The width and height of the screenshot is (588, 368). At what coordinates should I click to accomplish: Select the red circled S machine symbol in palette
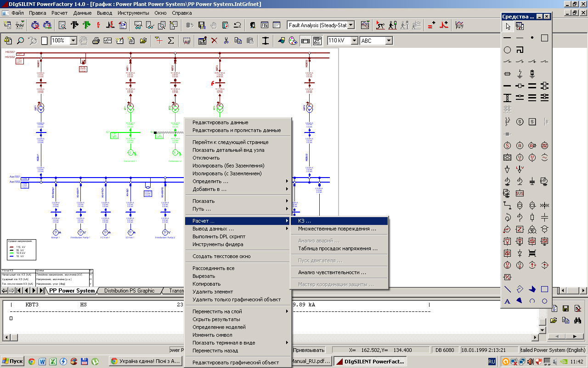point(507,145)
